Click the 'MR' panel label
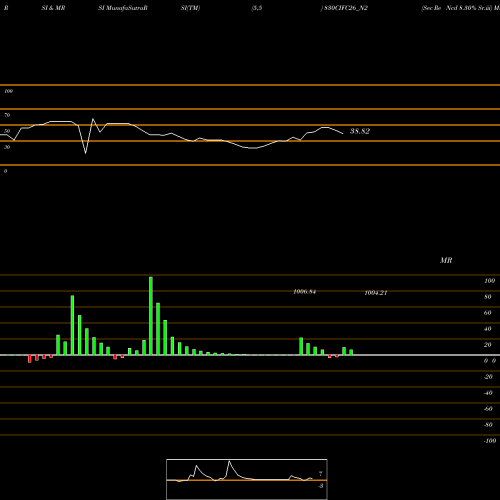Image resolution: width=500 pixels, height=500 pixels. click(x=446, y=260)
